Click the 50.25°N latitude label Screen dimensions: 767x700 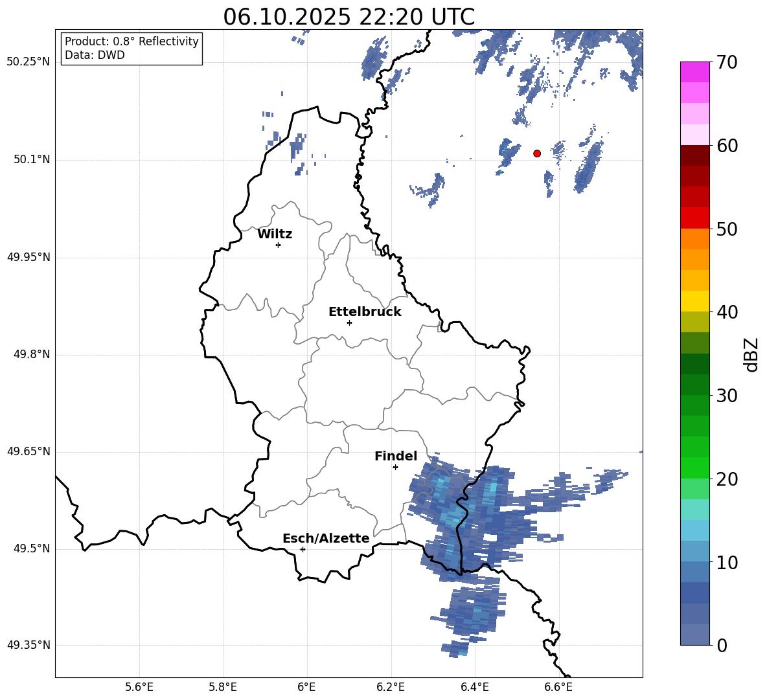pyautogui.click(x=29, y=62)
